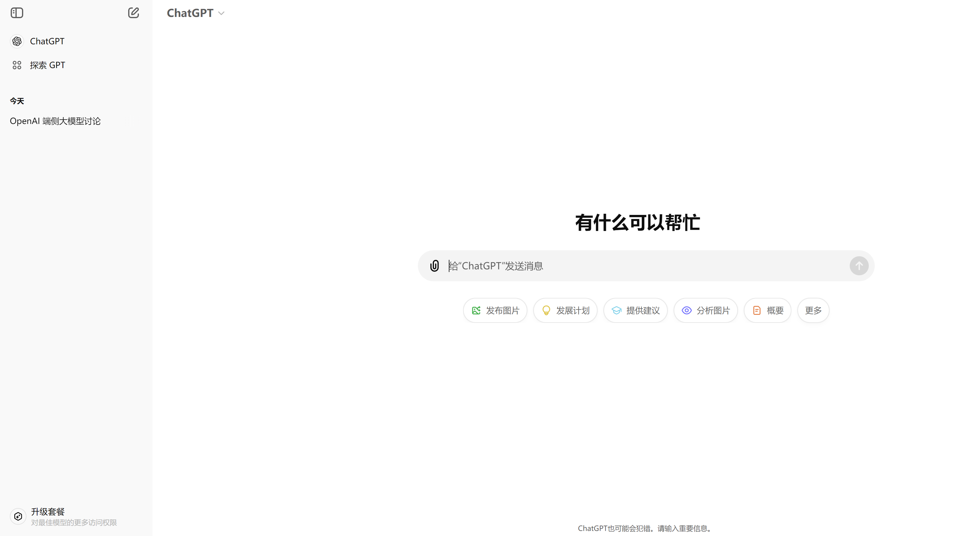Click the upgrade plan sparkle icon
The height and width of the screenshot is (536, 980).
(x=18, y=516)
